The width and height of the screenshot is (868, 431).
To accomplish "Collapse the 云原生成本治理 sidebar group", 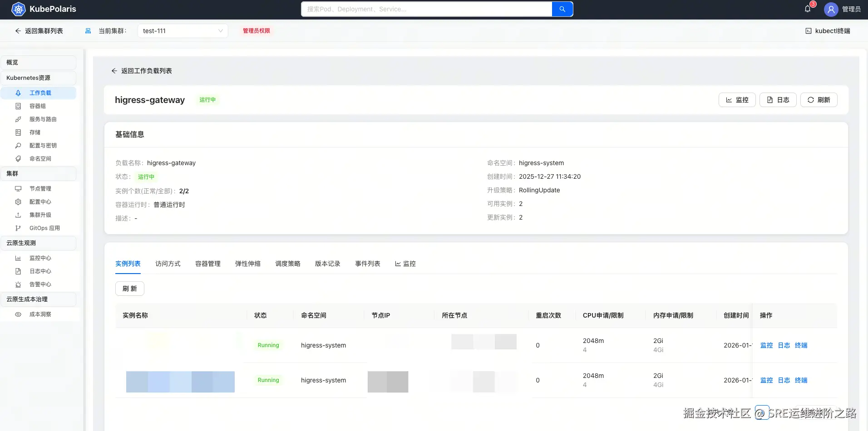I will (x=39, y=299).
